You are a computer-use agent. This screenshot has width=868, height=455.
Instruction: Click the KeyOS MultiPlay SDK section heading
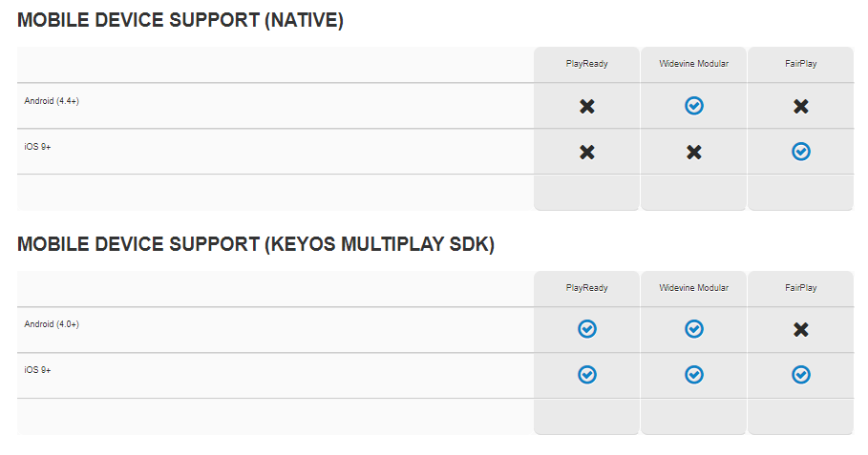256,244
